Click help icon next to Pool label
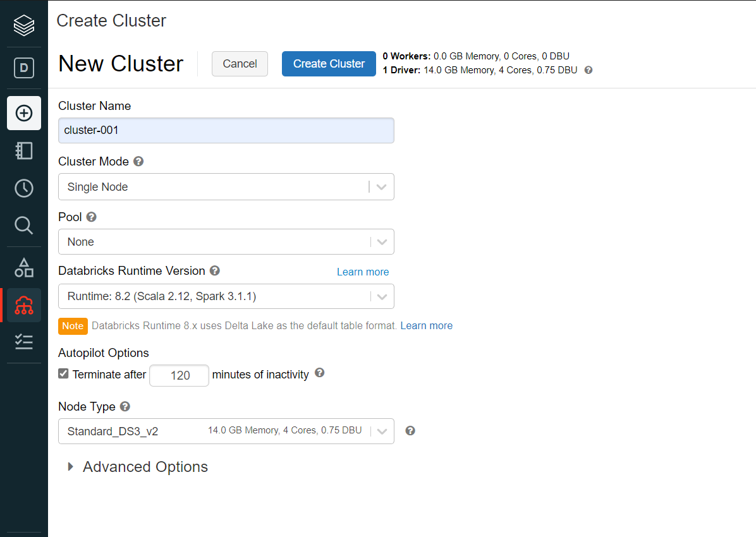 (92, 217)
